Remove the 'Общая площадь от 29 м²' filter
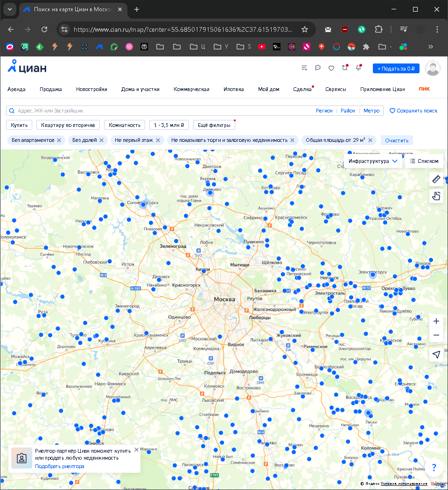This screenshot has height=490, width=448. (370, 140)
